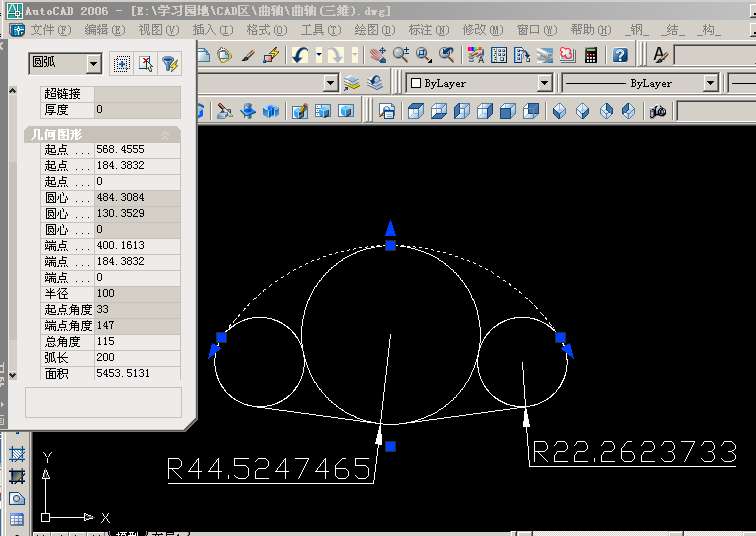Screen dimensions: 756x536
Task: Select the Zoom Realtime magnifier
Action: click(x=401, y=55)
